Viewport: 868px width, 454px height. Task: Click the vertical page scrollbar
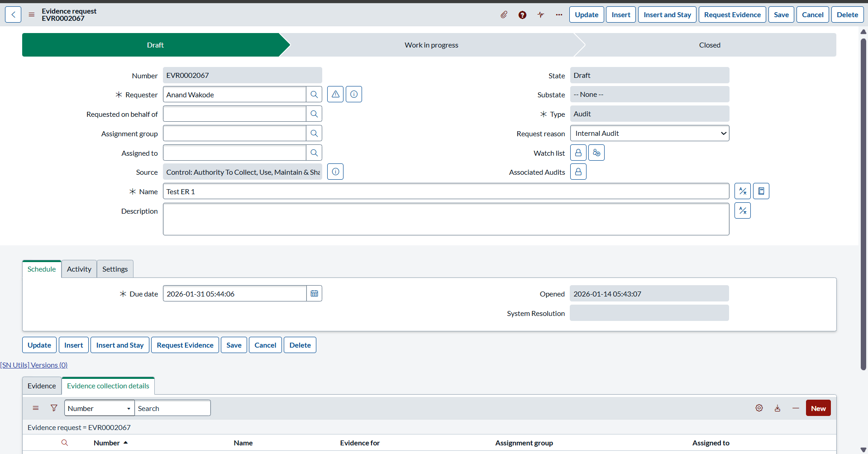pyautogui.click(x=863, y=204)
